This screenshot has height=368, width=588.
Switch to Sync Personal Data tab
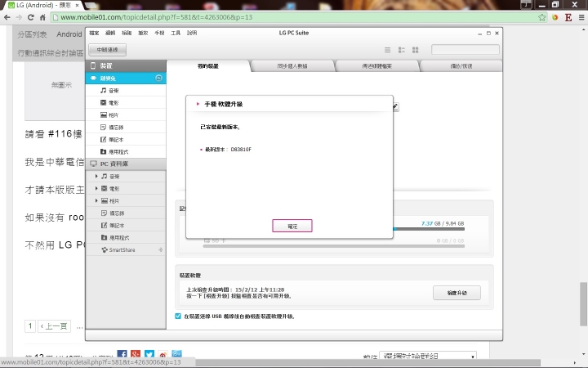292,66
